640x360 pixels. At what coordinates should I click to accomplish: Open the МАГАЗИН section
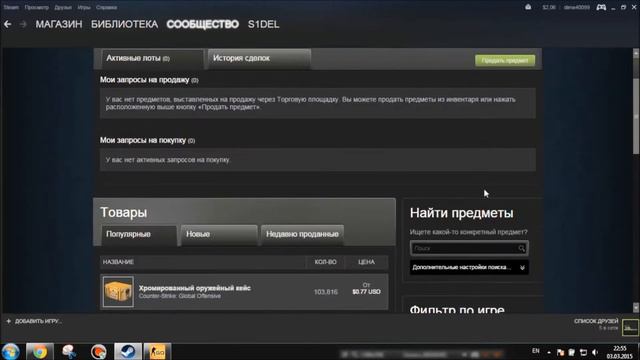[x=59, y=24]
